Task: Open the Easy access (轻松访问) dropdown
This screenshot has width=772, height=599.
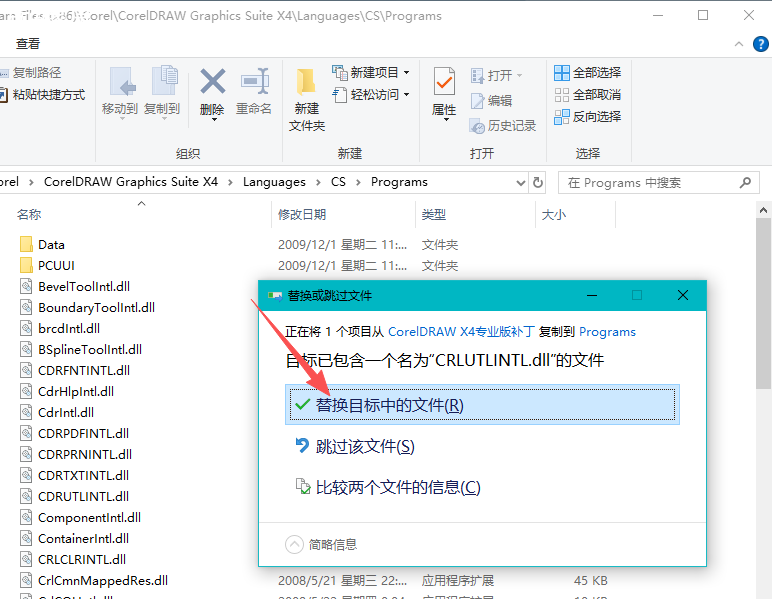Action: tap(371, 94)
